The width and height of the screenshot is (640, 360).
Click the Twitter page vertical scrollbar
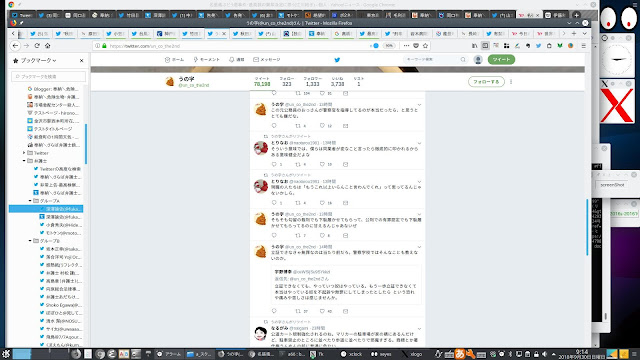(x=588, y=227)
